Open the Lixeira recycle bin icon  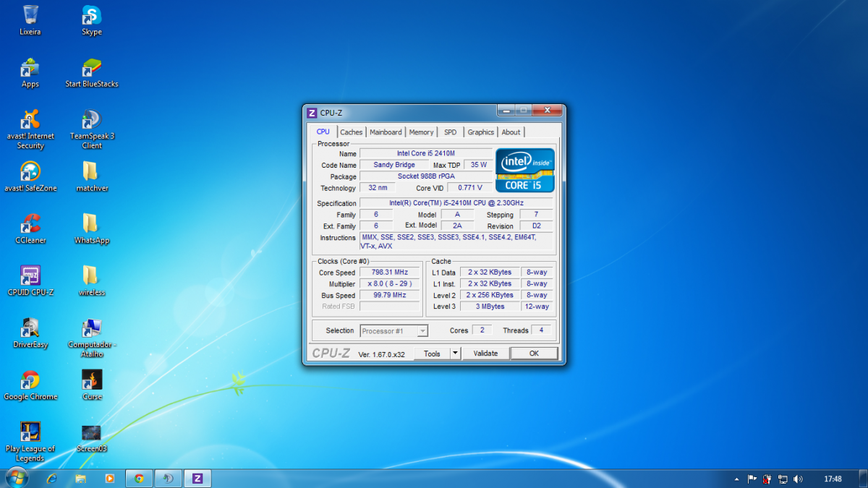pos(30,20)
